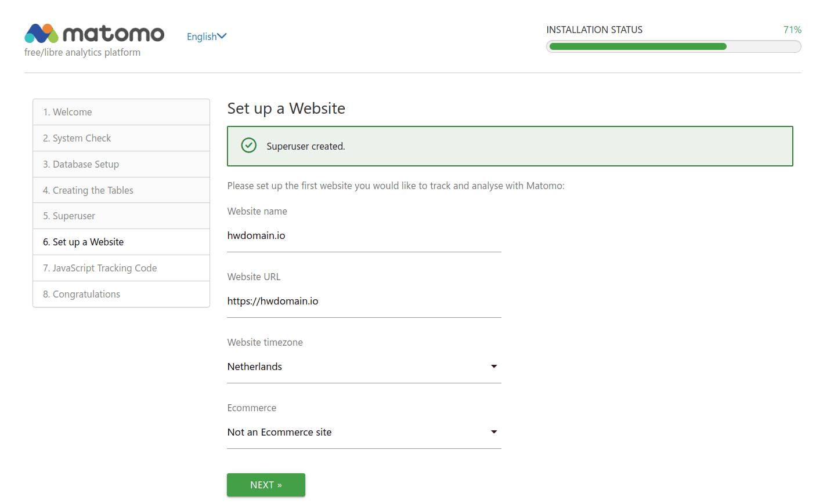Open the English language selector
This screenshot has height=504, width=834.
coord(207,37)
